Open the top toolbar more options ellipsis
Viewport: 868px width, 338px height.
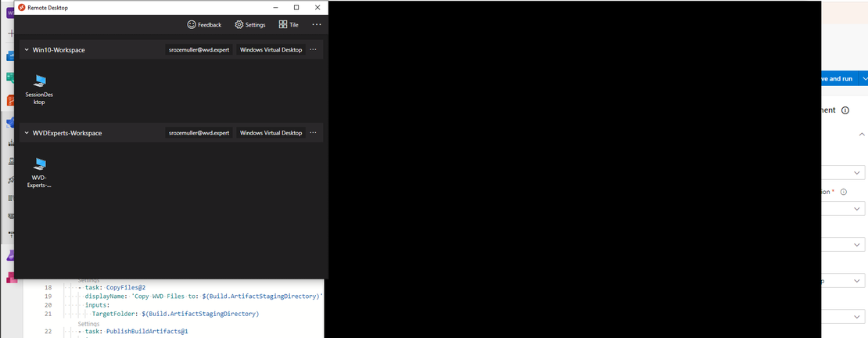pos(316,24)
